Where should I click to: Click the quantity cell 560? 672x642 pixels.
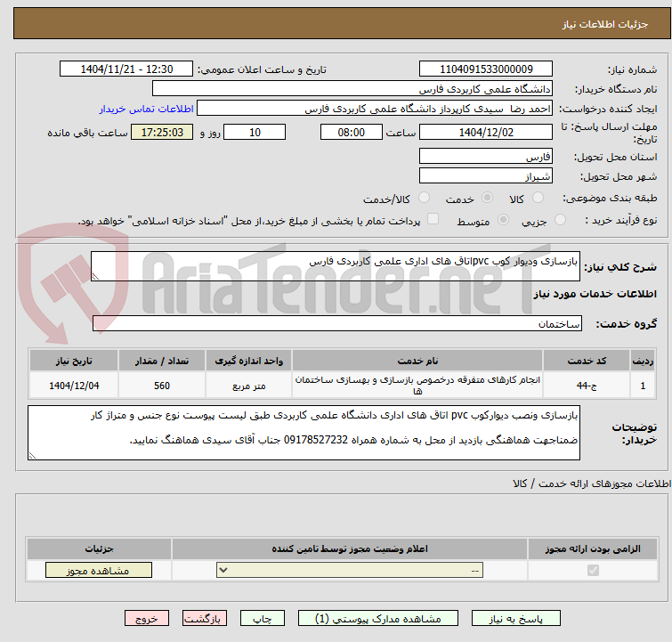pyautogui.click(x=162, y=386)
